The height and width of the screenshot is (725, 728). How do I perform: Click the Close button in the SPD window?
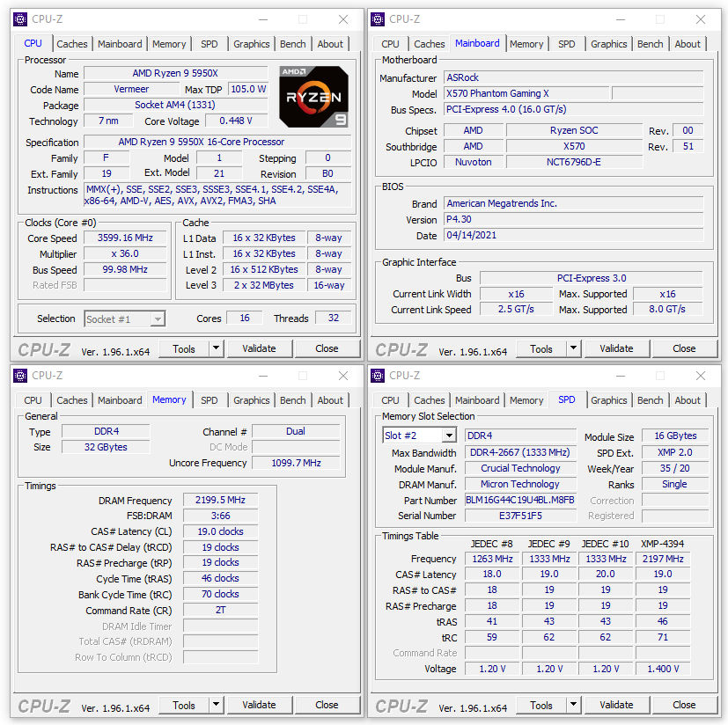coord(684,705)
